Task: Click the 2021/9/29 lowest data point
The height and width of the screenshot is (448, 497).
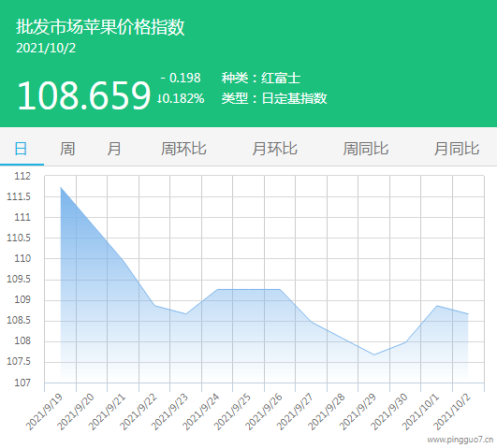Action: click(x=374, y=354)
